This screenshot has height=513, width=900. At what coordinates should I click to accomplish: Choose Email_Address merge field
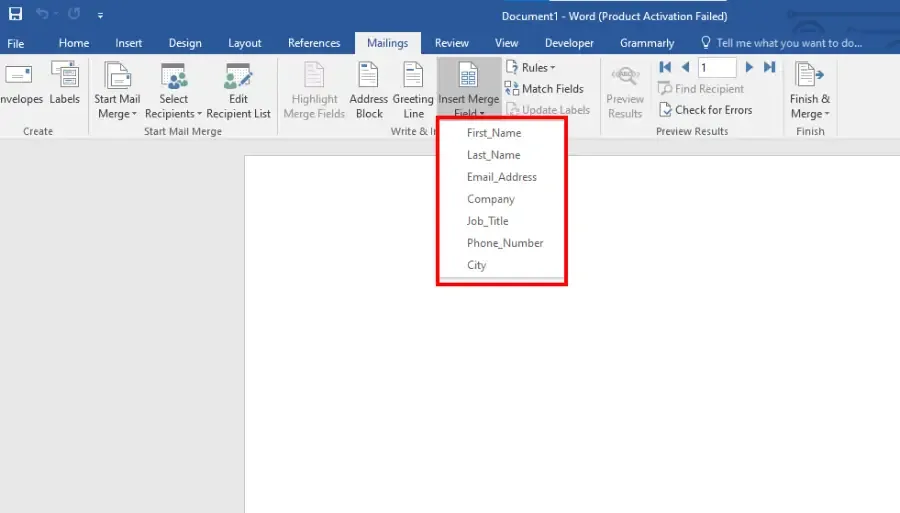[502, 177]
